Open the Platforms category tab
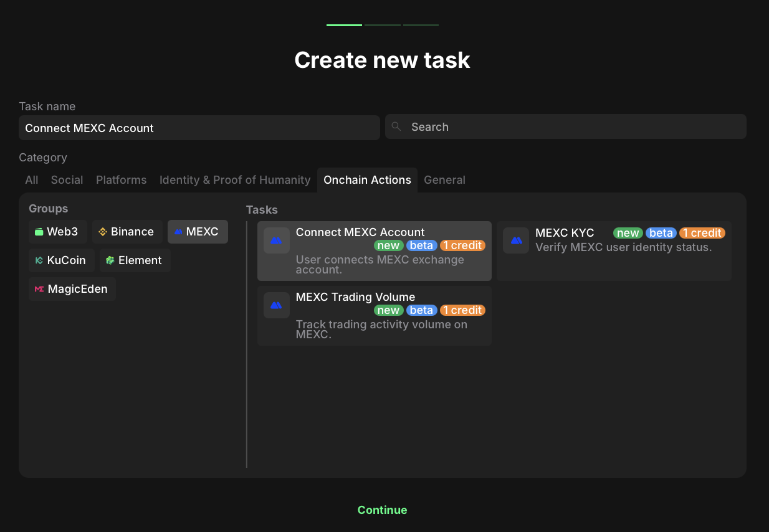Image resolution: width=769 pixels, height=532 pixels. 121,180
